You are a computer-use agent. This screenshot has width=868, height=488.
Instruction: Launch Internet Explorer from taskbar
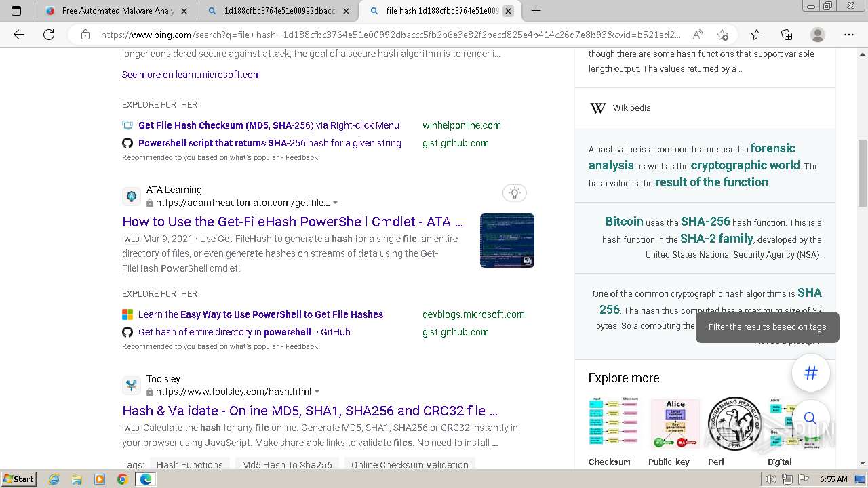point(54,479)
